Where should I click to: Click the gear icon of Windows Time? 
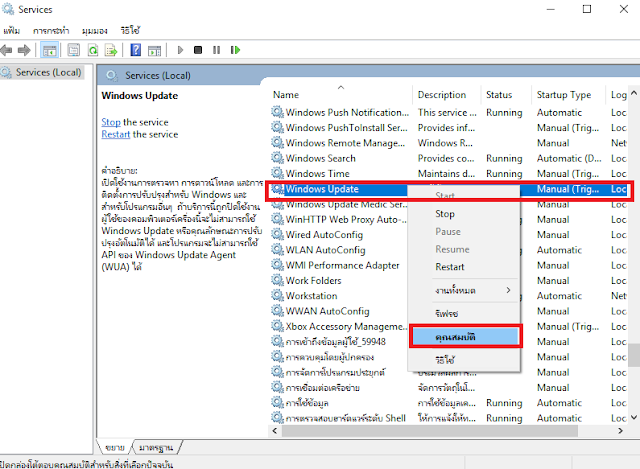click(x=278, y=173)
